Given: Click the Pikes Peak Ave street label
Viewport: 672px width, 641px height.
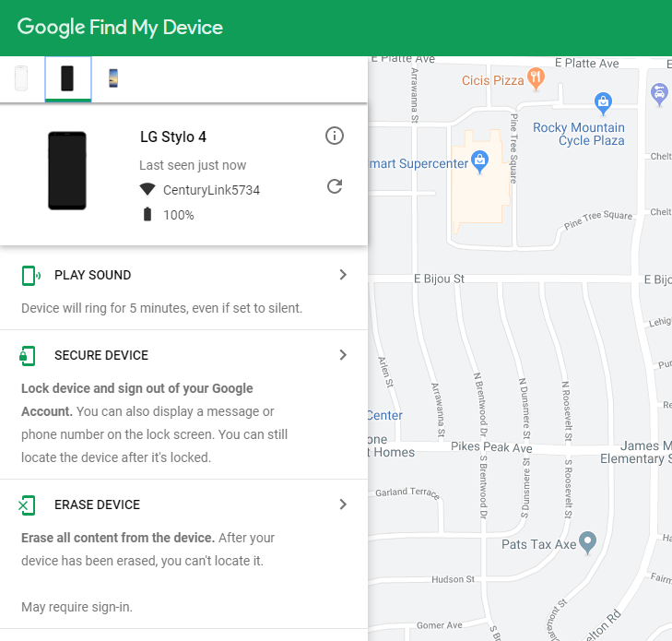Looking at the screenshot, I should point(491,447).
